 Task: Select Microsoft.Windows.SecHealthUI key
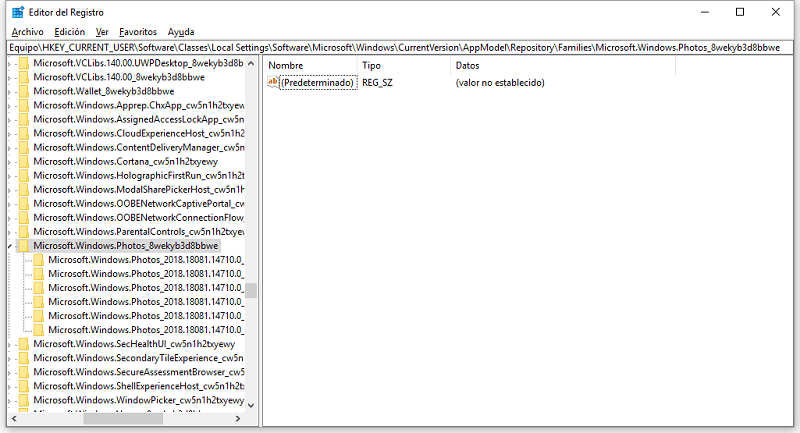click(134, 344)
